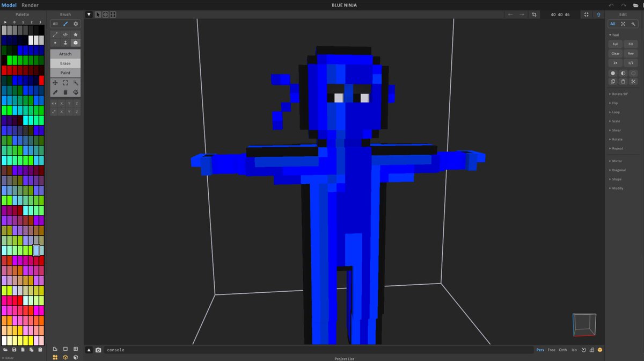Click the Full button

point(615,44)
